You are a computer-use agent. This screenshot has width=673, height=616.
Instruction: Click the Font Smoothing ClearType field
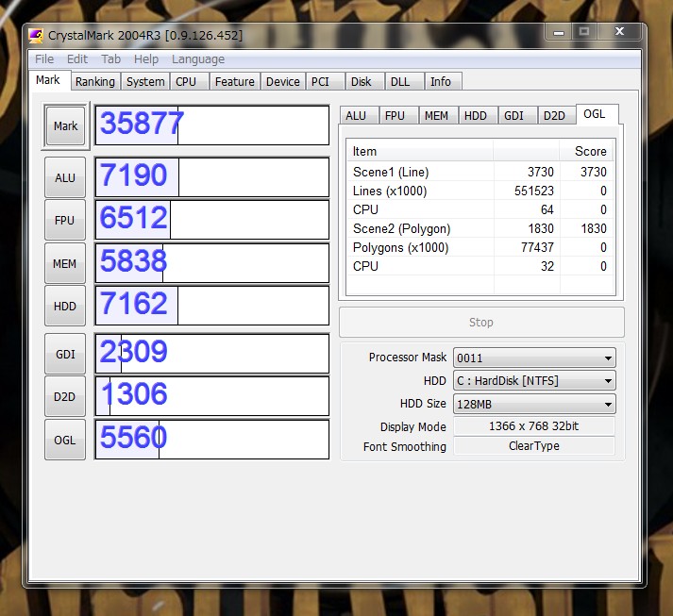click(534, 446)
